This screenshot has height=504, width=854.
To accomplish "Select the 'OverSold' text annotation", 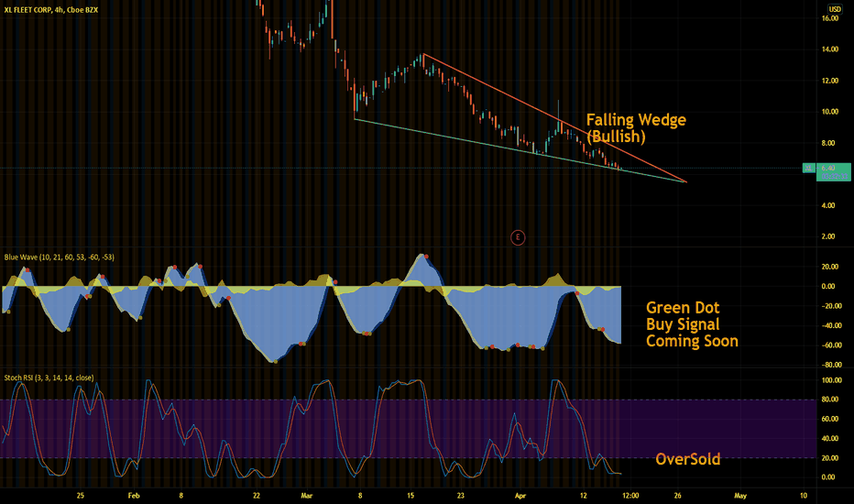I will [688, 459].
